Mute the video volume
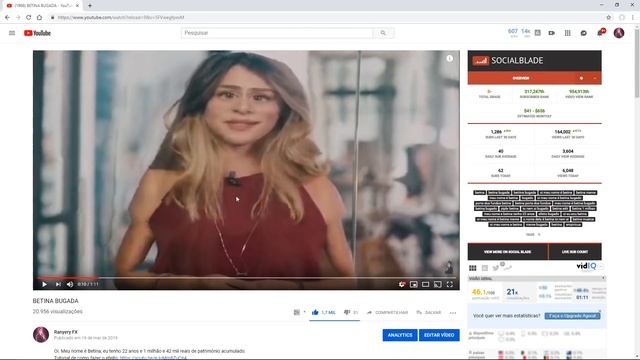This screenshot has width=640, height=360. [70, 284]
